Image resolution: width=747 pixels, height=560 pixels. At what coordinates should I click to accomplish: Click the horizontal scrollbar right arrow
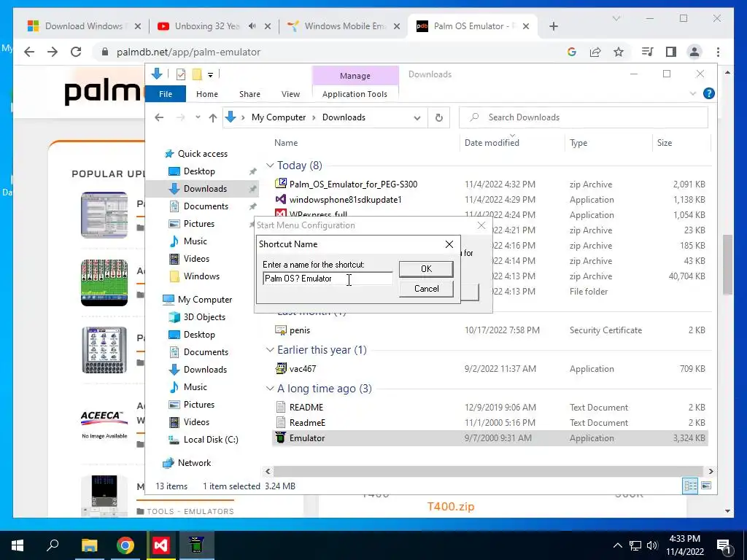[711, 472]
